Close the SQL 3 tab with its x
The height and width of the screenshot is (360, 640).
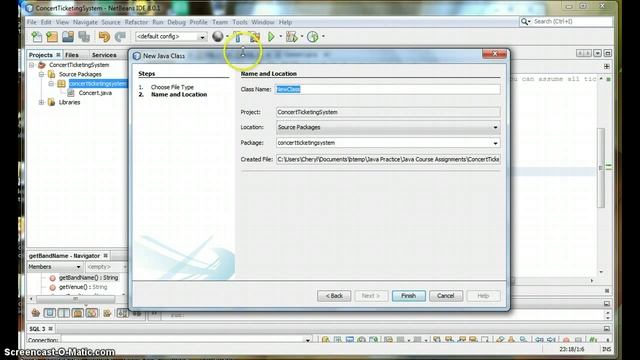[x=51, y=329]
